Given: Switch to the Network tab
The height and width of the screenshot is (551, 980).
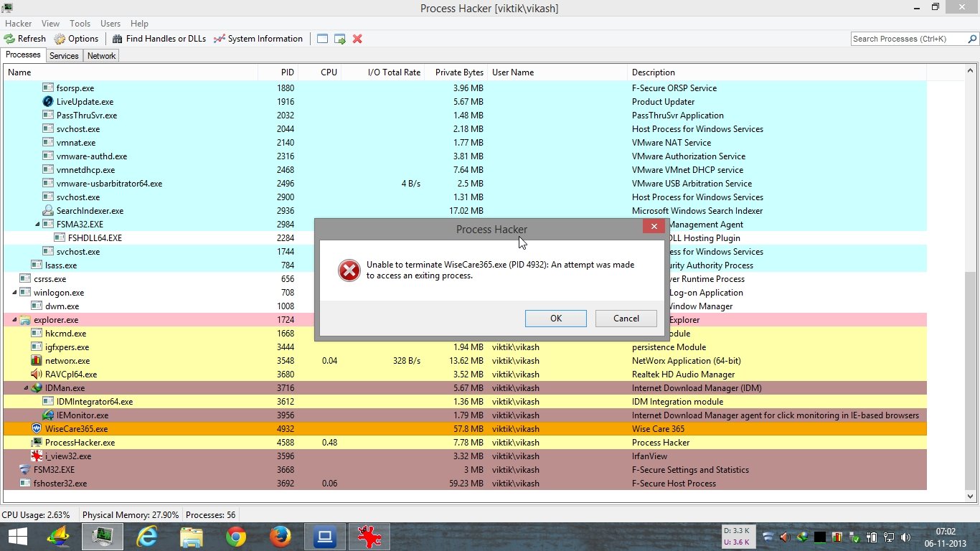Looking at the screenshot, I should pos(101,56).
